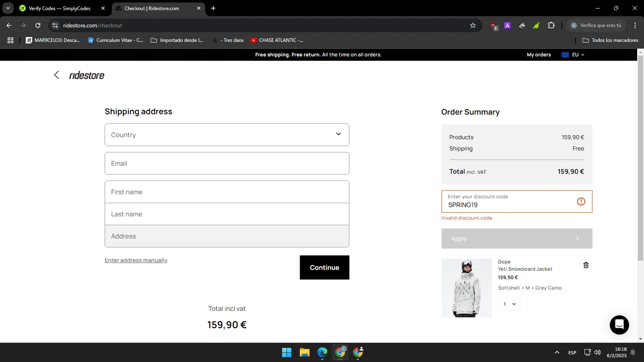Open the EU region selector
The height and width of the screenshot is (362, 644).
click(x=573, y=54)
